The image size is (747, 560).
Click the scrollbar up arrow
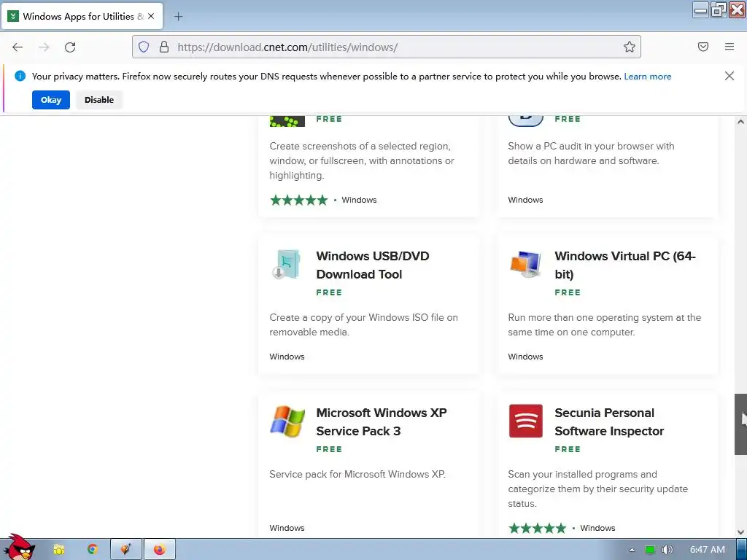point(740,122)
